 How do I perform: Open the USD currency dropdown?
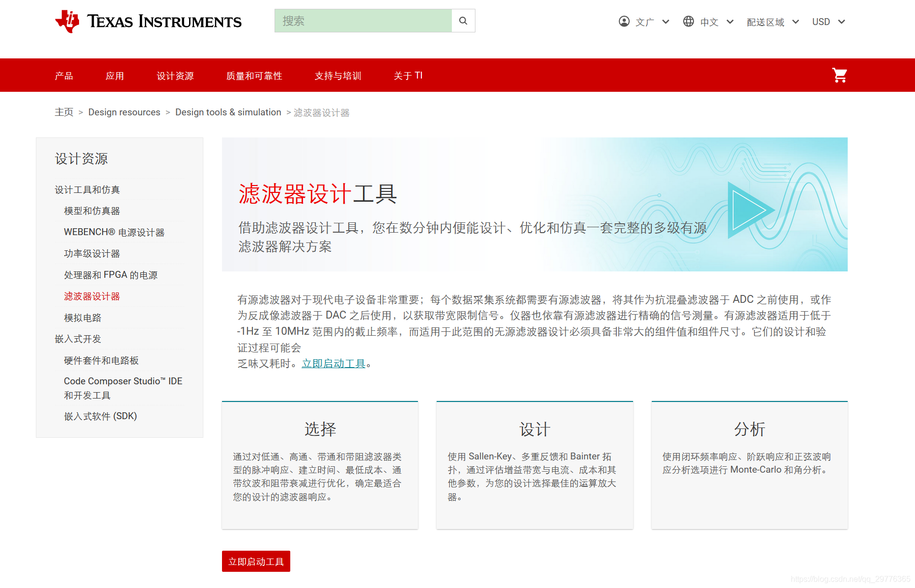829,22
